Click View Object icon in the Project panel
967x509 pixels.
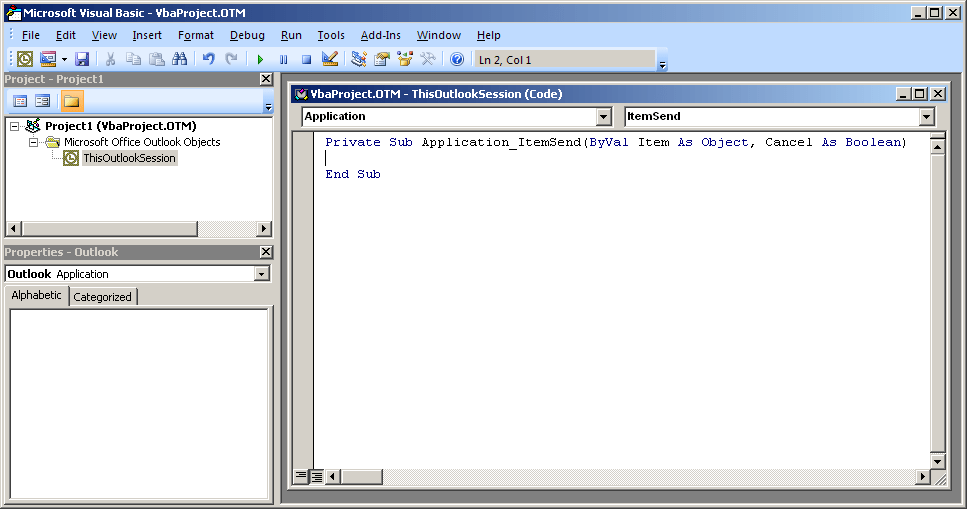point(43,101)
